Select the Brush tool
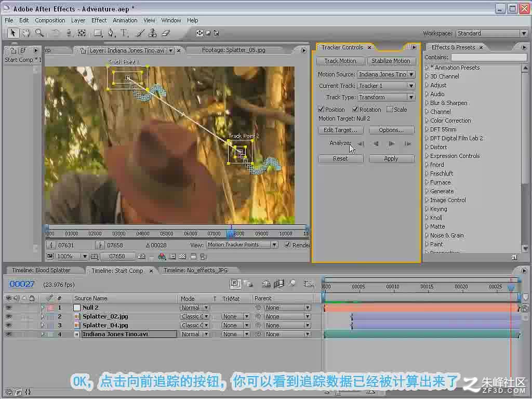The height and width of the screenshot is (399, 532). 140,33
